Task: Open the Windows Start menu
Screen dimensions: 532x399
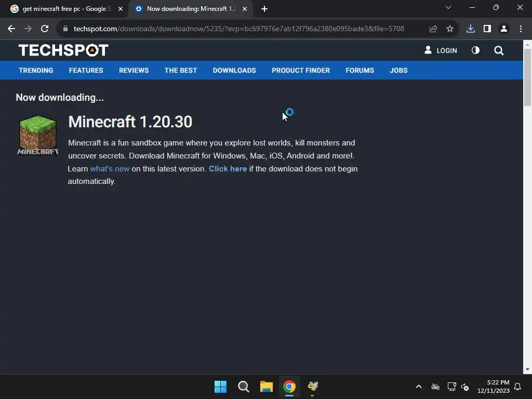Action: 220,387
